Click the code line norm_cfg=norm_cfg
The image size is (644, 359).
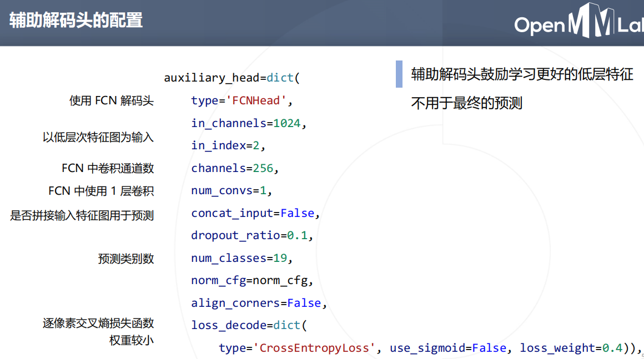[252, 281]
